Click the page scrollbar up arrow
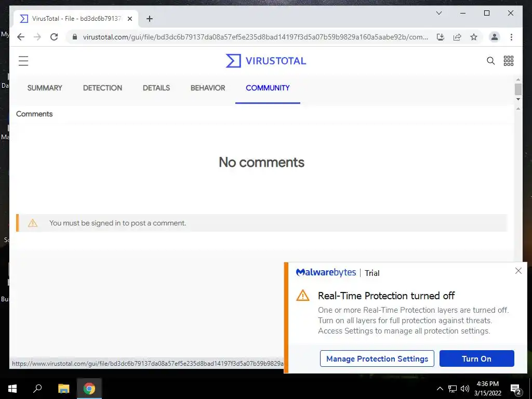The image size is (532, 399). 518,79
